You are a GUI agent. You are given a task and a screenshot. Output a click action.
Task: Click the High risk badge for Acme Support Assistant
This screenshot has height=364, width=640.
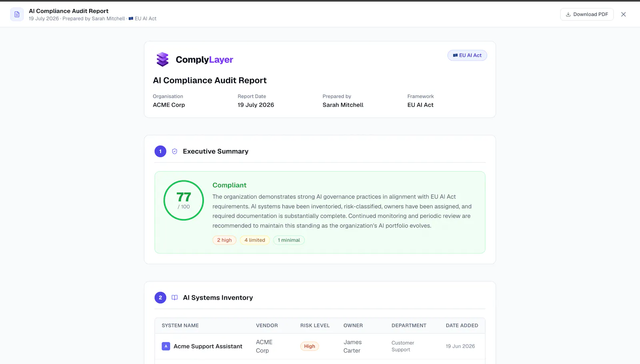(310, 346)
